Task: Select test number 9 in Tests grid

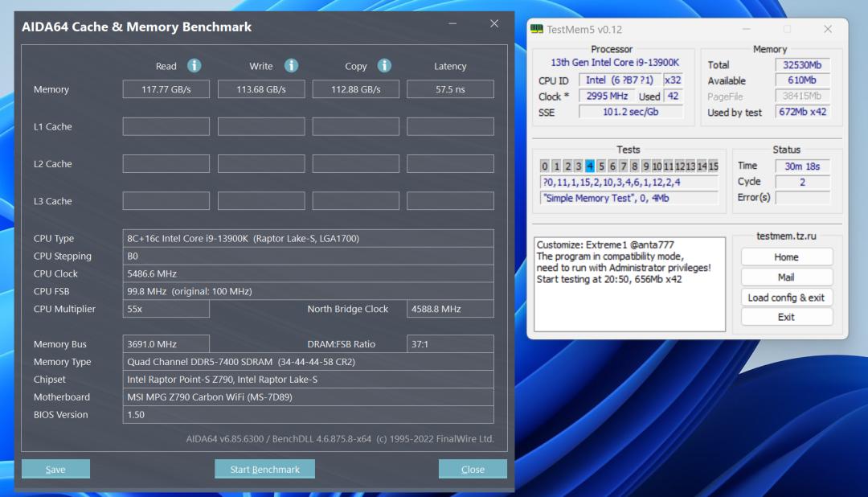Action: click(x=647, y=166)
